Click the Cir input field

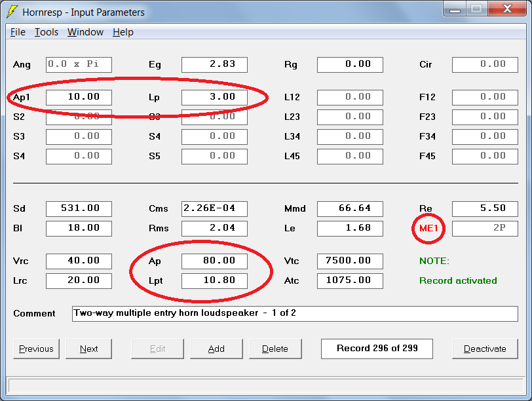click(x=485, y=65)
